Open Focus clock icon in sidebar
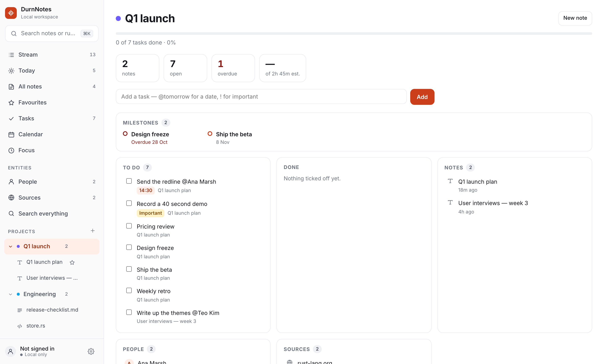 11,150
